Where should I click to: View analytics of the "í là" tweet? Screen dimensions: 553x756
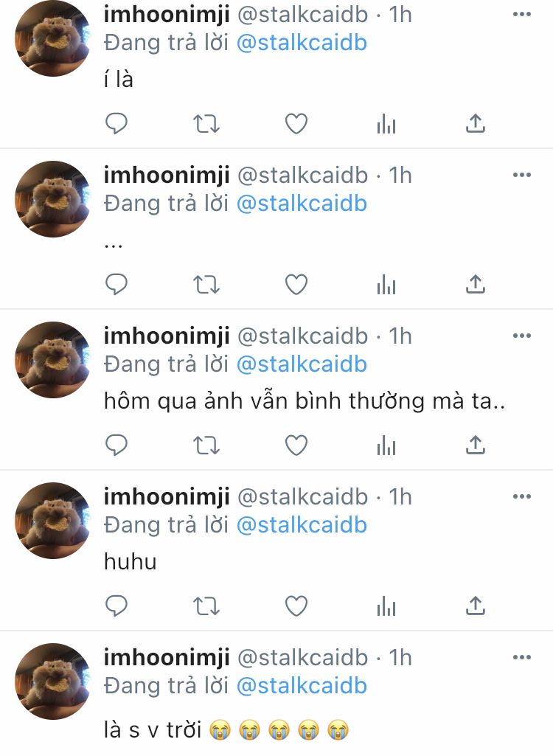[386, 124]
